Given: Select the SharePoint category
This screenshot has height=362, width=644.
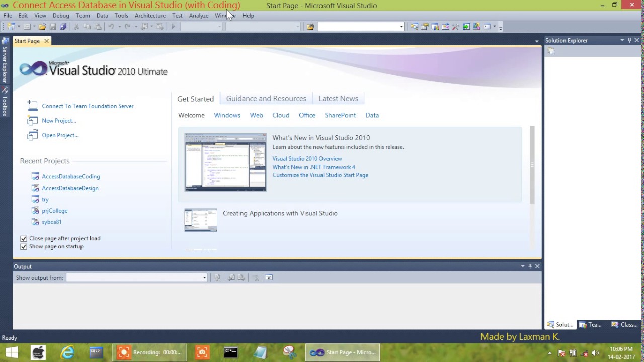Looking at the screenshot, I should [x=340, y=115].
